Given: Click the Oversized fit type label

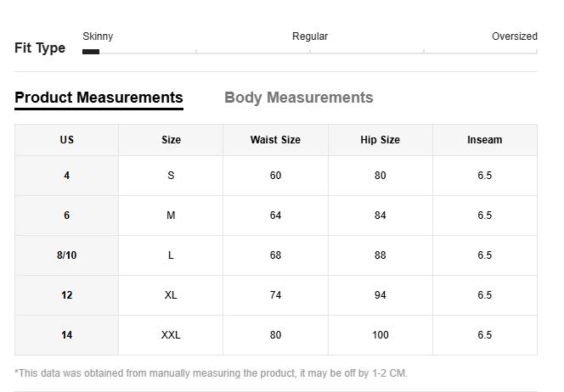Looking at the screenshot, I should pos(514,36).
